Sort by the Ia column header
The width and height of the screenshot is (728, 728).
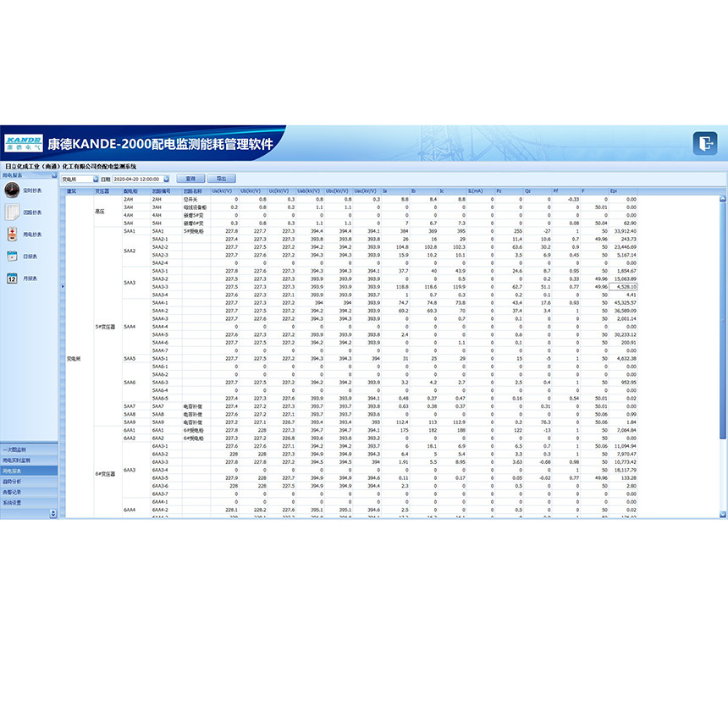pyautogui.click(x=395, y=191)
